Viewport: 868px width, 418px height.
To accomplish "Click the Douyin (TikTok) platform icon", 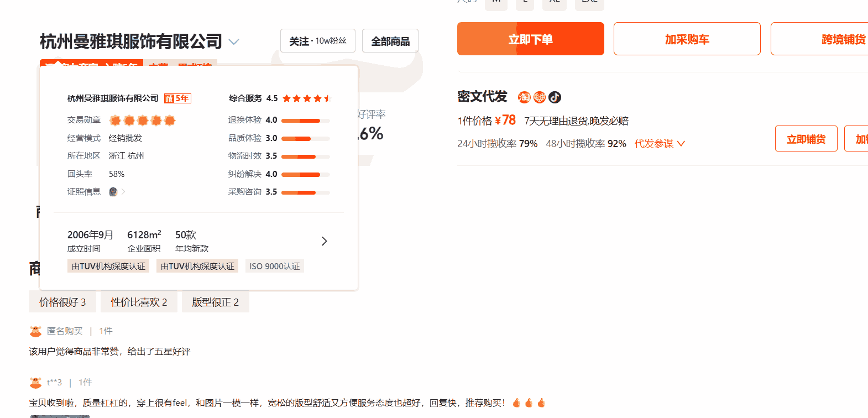I will click(x=555, y=97).
